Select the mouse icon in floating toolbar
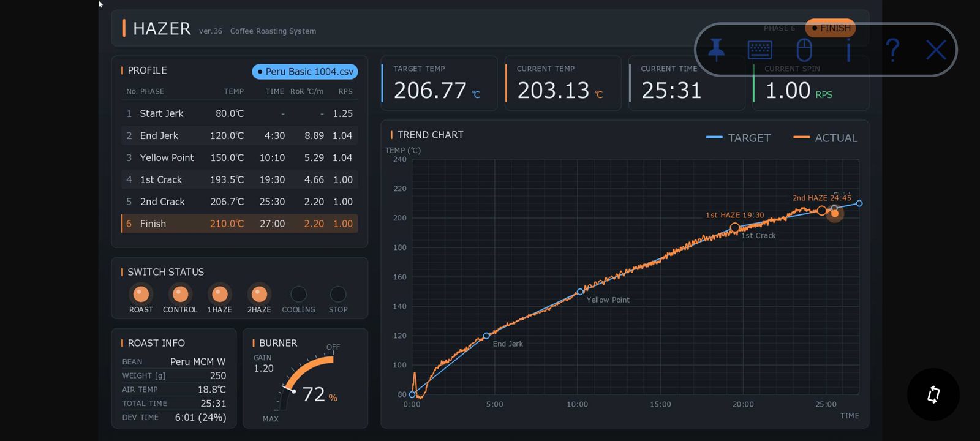980x441 pixels. pyautogui.click(x=804, y=50)
